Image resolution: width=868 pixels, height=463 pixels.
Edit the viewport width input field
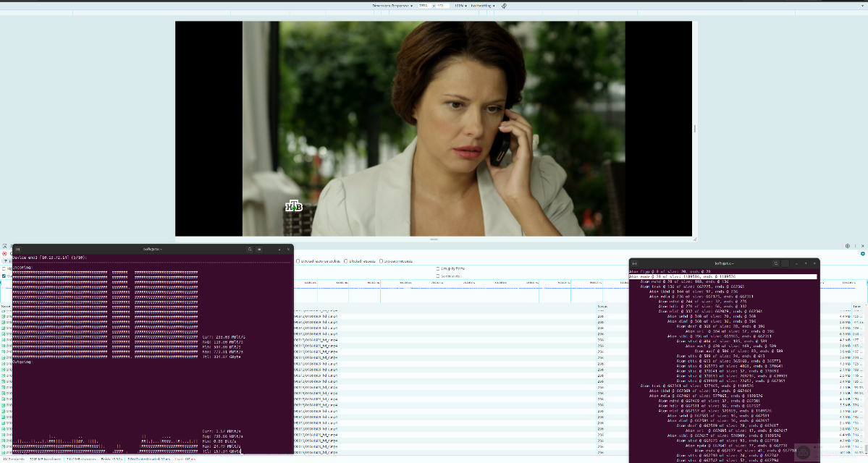(x=424, y=6)
